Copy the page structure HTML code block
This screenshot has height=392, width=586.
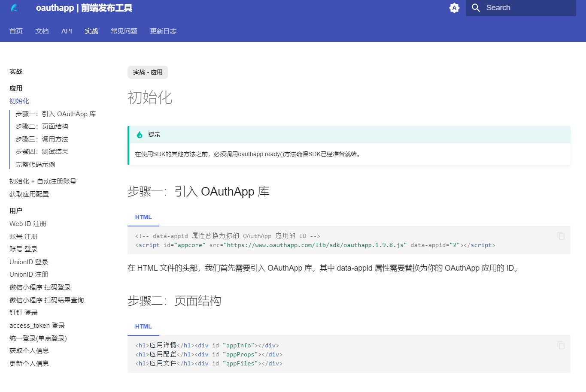coord(561,345)
